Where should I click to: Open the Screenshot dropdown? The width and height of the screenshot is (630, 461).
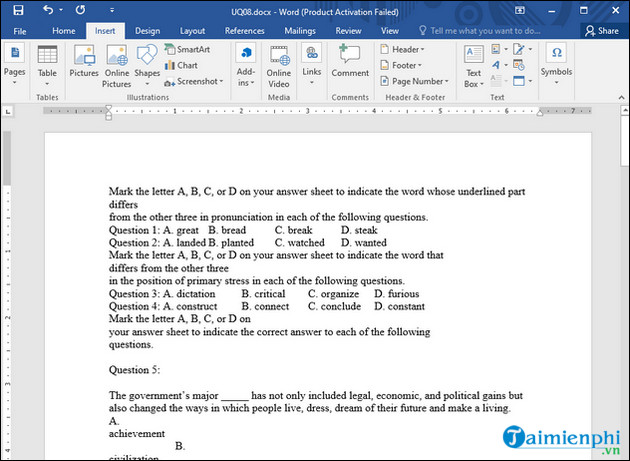[x=193, y=82]
